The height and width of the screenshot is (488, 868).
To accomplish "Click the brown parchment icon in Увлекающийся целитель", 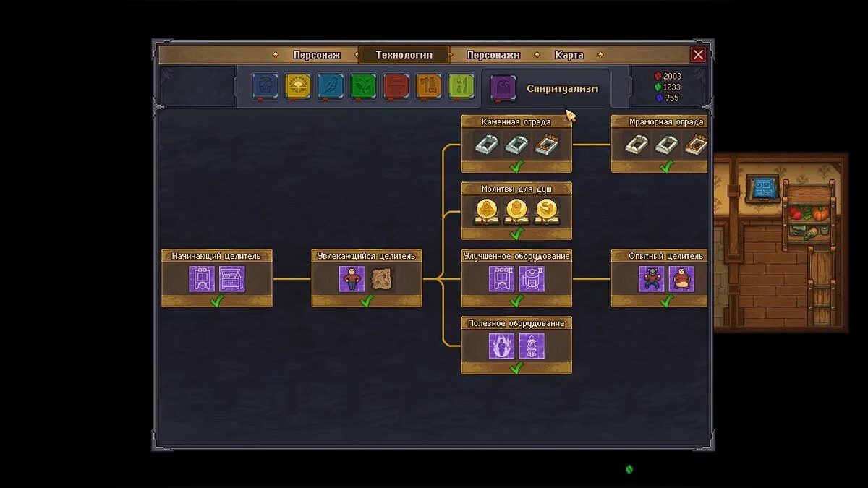I will 382,278.
